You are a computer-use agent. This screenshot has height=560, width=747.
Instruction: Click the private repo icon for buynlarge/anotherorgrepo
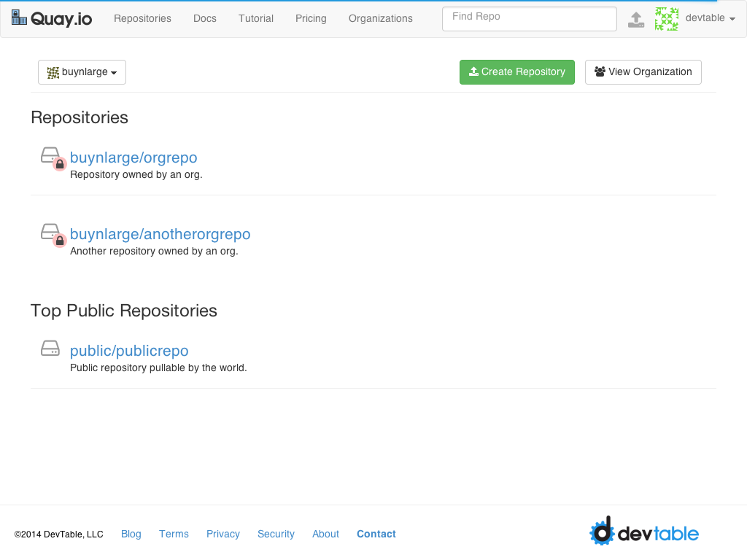(53, 235)
